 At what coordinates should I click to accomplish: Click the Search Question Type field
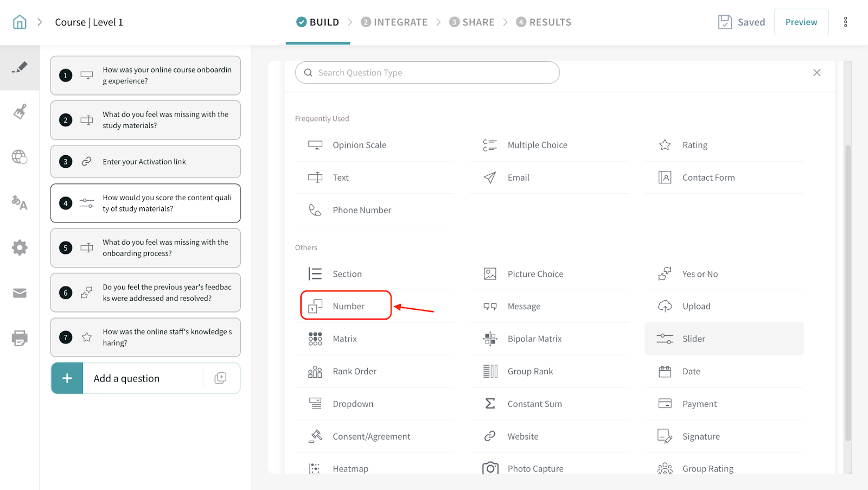tap(427, 73)
